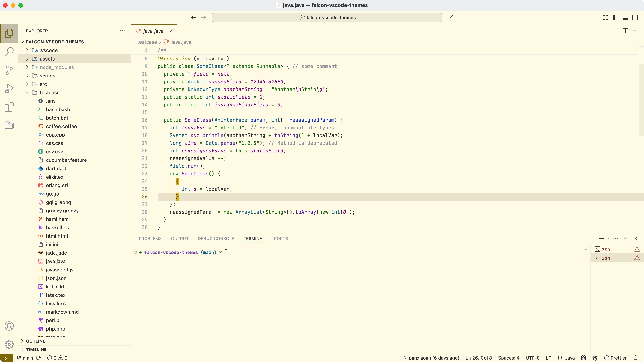The image size is (644, 362).
Task: Switch to the DEBUG CONSOLE tab
Action: click(216, 239)
